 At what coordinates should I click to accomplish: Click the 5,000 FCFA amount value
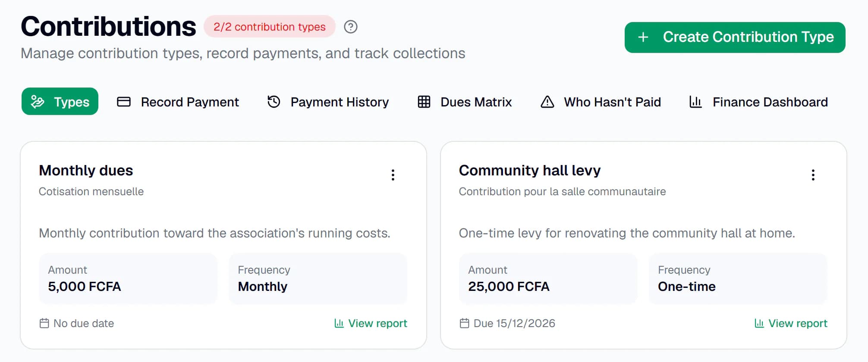(x=85, y=287)
